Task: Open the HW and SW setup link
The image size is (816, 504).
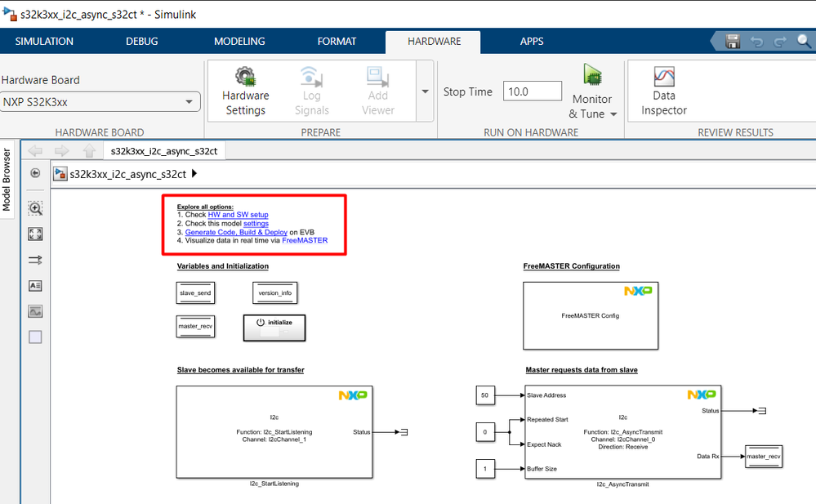Action: click(238, 215)
